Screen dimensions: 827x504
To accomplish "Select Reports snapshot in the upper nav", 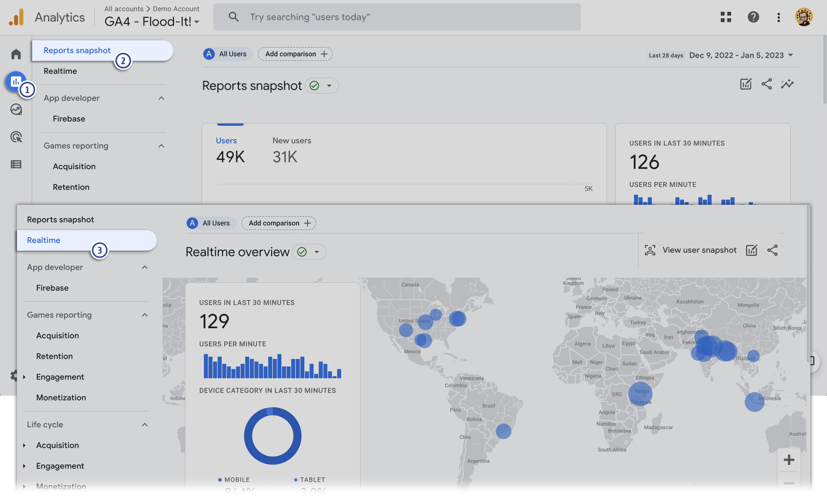I will [102, 50].
